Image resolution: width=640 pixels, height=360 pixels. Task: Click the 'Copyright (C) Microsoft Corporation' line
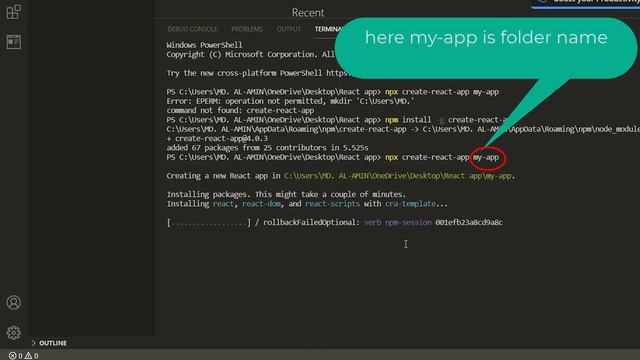(251, 54)
